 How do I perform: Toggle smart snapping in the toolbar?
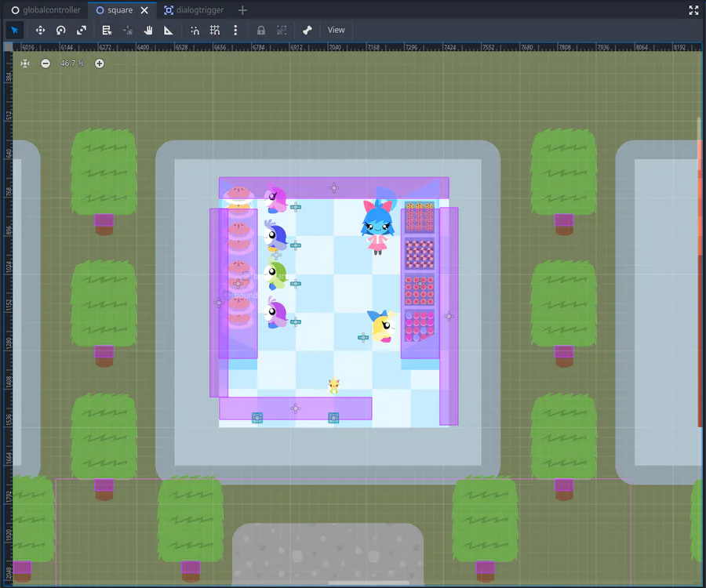[x=195, y=30]
